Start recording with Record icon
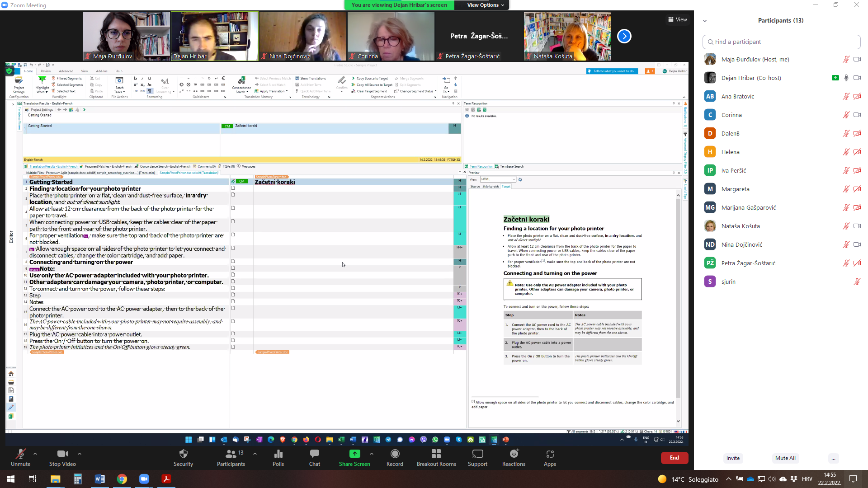Viewport: 868px width, 488px height. tap(395, 454)
